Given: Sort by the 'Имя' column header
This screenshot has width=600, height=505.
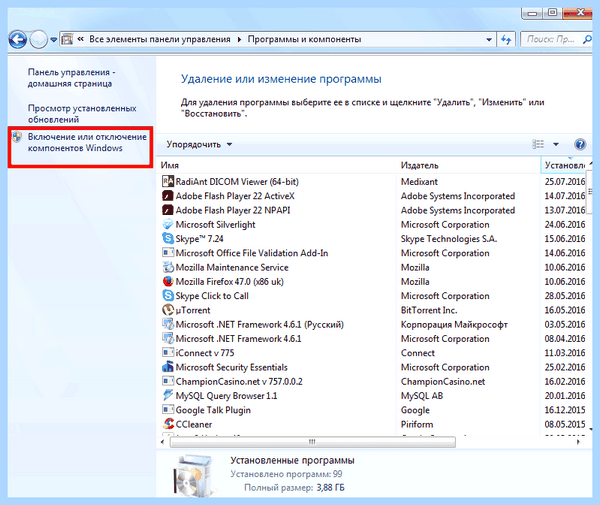Looking at the screenshot, I should click(x=277, y=165).
